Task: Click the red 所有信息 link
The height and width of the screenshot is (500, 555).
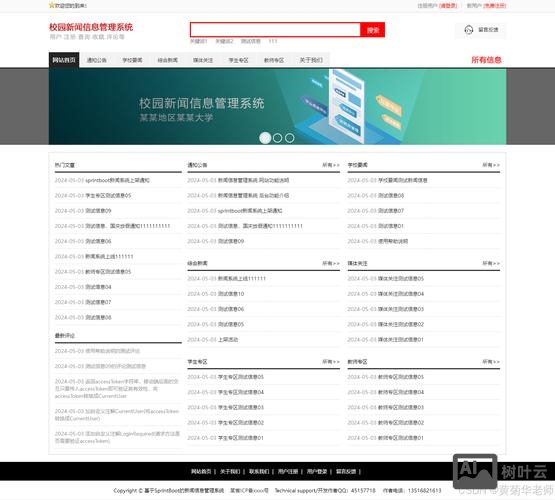Action: point(486,60)
